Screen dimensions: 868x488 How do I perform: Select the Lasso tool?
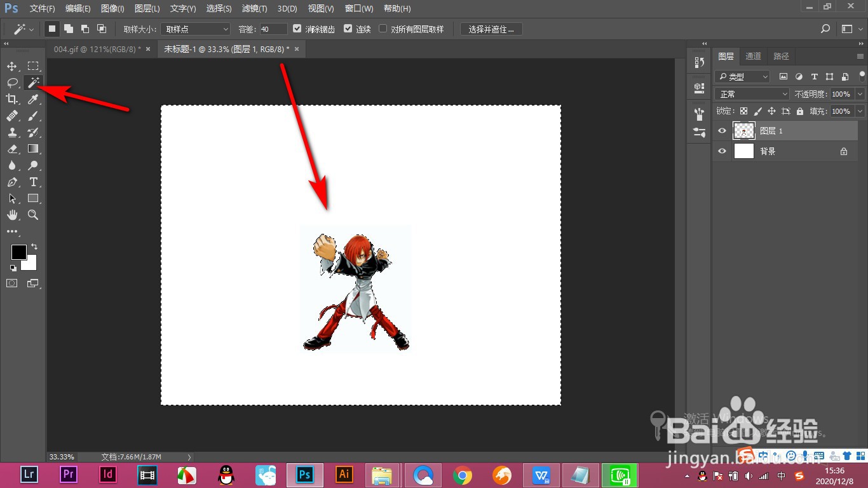[12, 83]
